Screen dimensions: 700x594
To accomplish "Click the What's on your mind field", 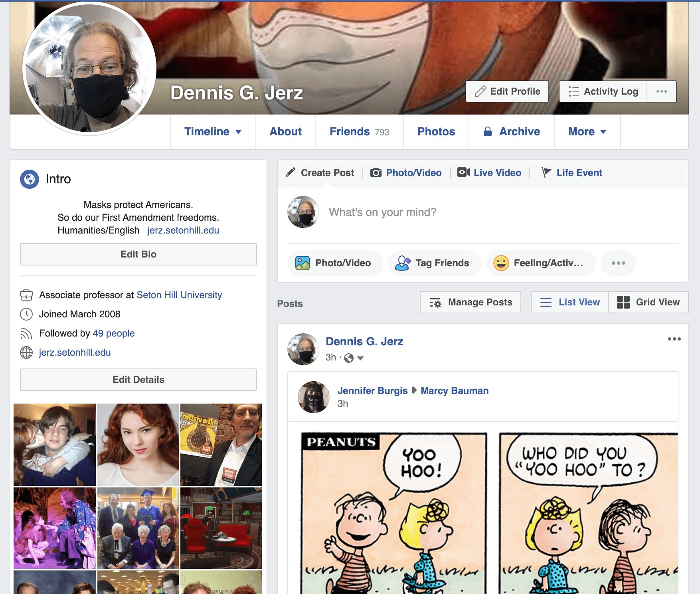I will tap(382, 212).
